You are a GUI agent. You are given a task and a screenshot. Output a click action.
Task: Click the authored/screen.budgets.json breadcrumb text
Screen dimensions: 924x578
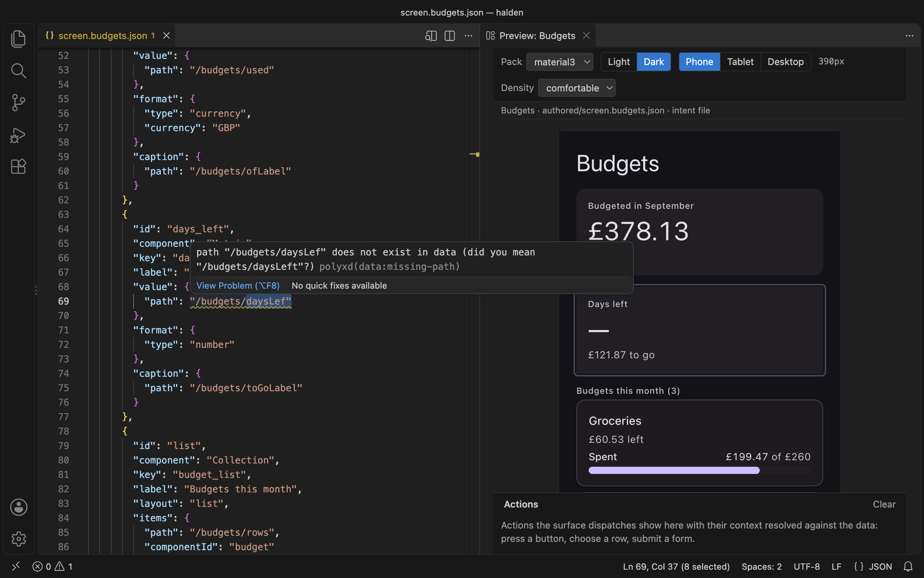click(x=603, y=111)
